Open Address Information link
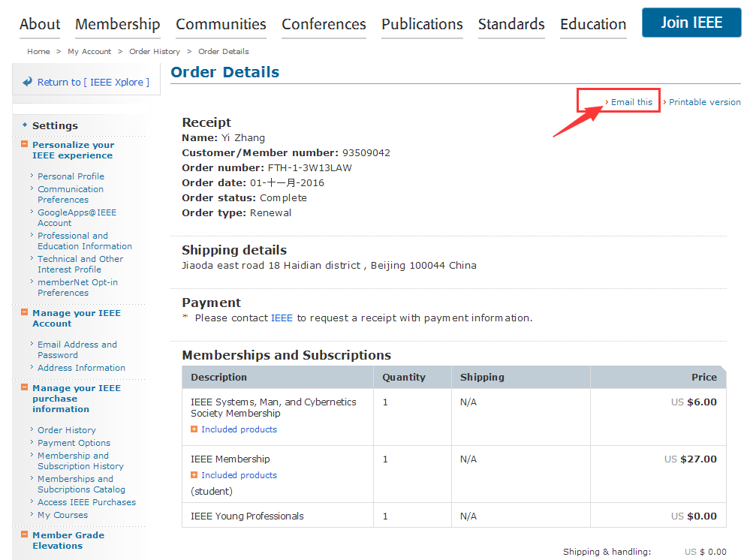 pyautogui.click(x=81, y=368)
